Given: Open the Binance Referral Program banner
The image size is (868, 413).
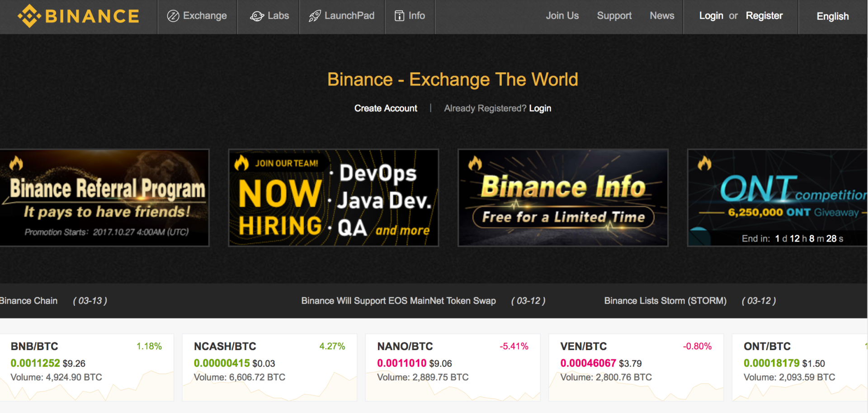Looking at the screenshot, I should click(104, 198).
